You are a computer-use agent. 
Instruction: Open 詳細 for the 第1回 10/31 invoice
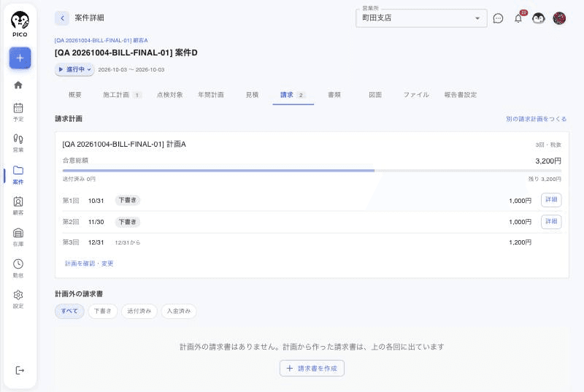551,200
